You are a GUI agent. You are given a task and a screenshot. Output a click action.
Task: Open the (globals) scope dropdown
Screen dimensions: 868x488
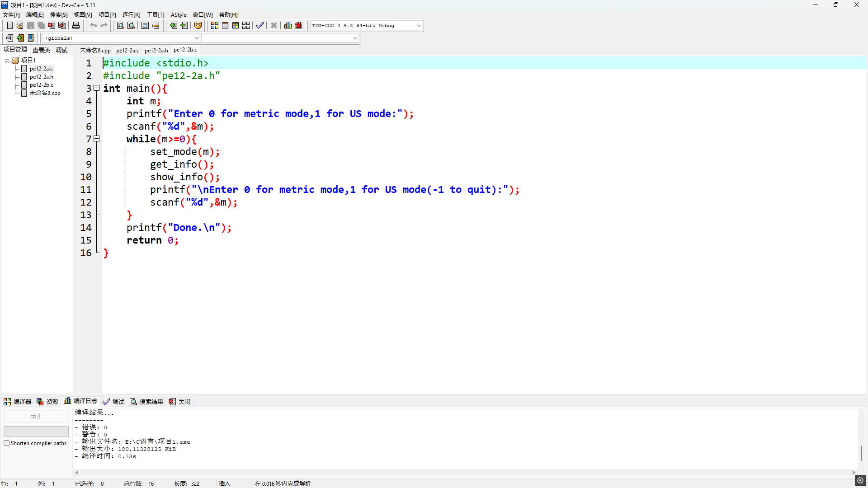[197, 38]
